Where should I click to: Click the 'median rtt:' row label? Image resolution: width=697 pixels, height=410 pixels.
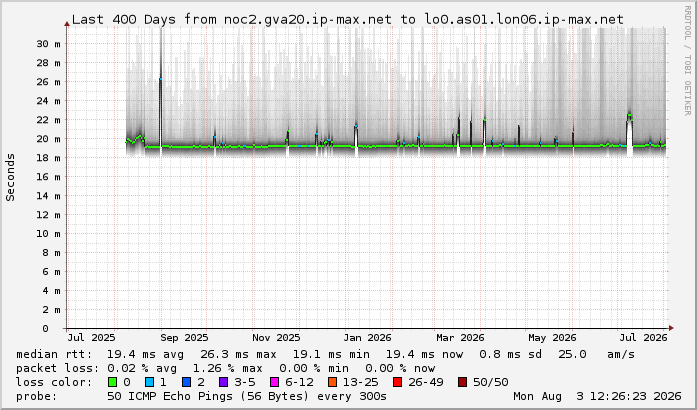(x=54, y=354)
